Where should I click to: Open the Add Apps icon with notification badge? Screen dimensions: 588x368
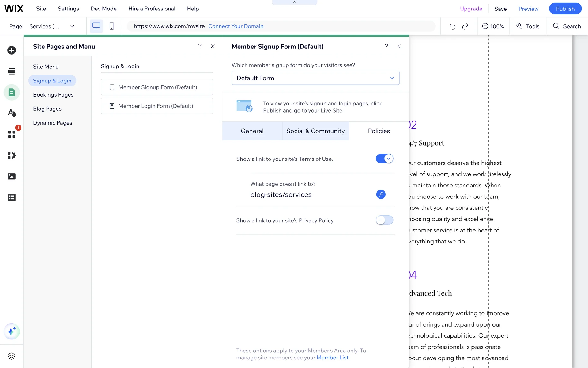12,134
